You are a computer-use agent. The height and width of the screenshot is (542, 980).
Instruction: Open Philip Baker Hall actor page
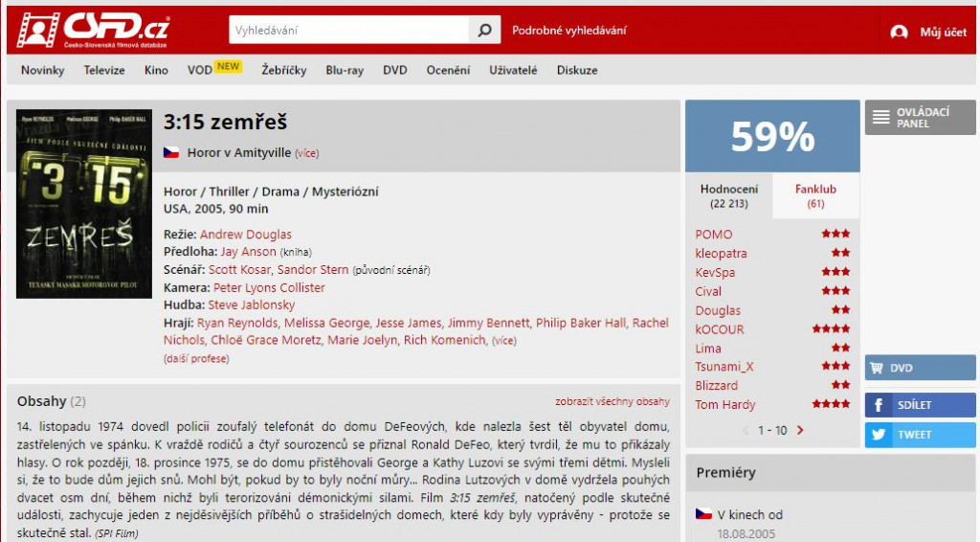[x=581, y=324]
